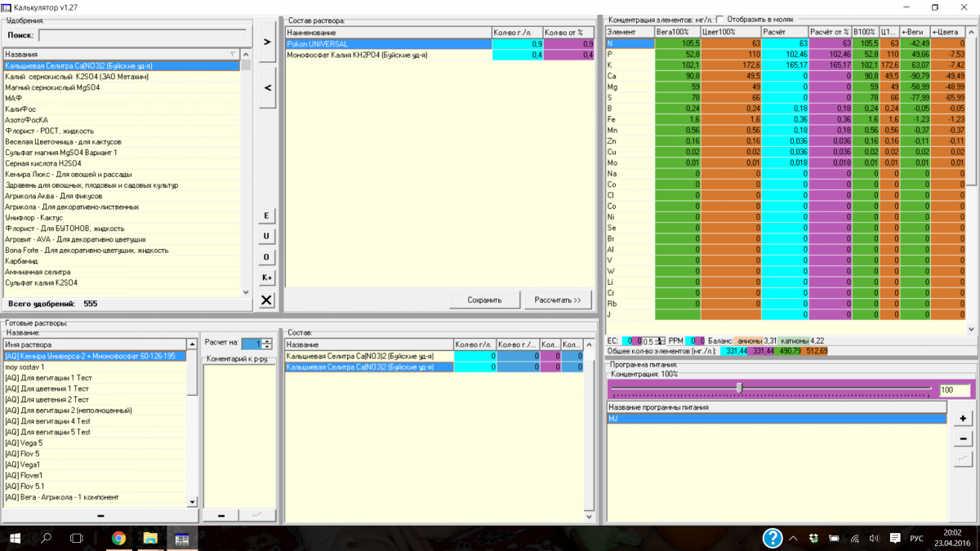Select 'Калий сернокислый K2SO4' fertilizer
Image resolution: width=980 pixels, height=551 pixels.
(x=122, y=76)
